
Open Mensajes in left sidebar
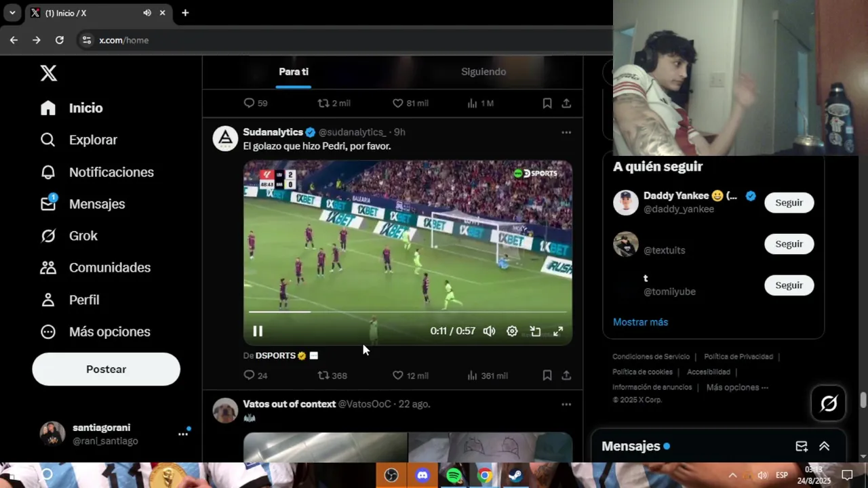click(x=82, y=204)
